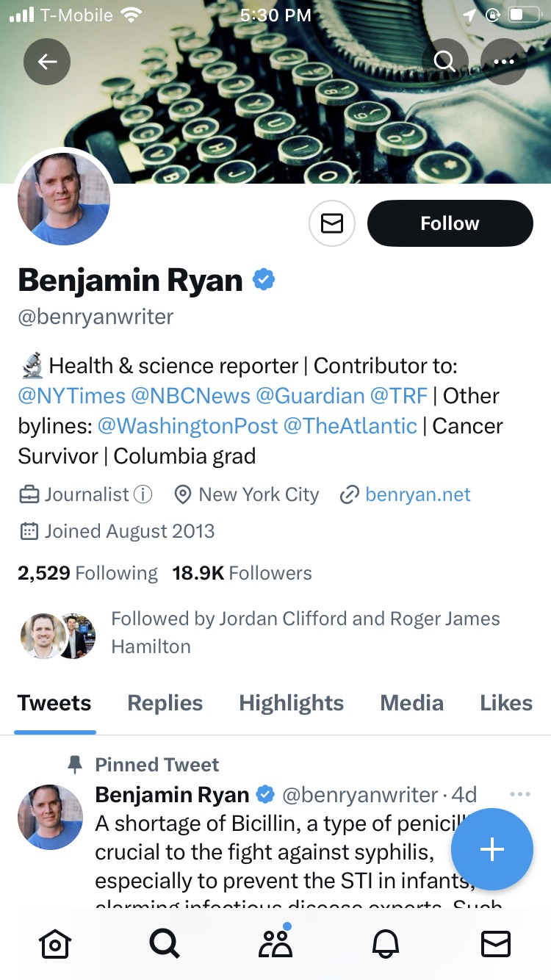The image size is (551, 980).
Task: Go to Home in bottom navigation
Action: tap(56, 943)
